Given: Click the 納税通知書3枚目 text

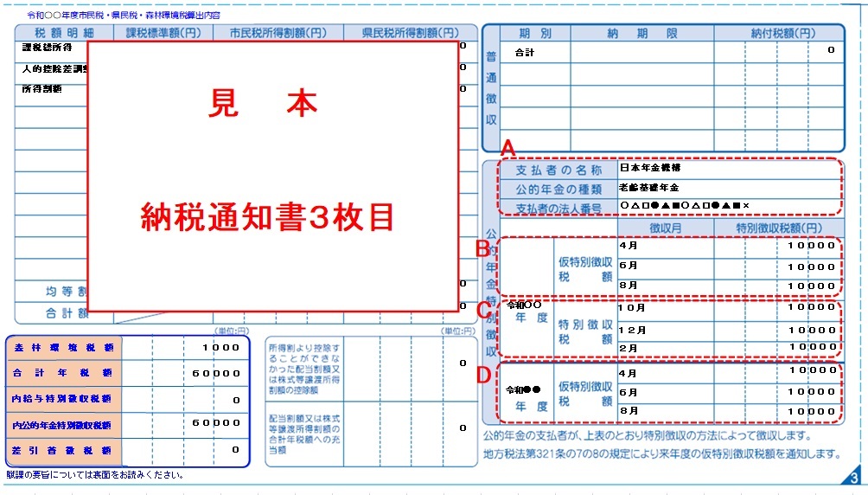Looking at the screenshot, I should pos(267,216).
